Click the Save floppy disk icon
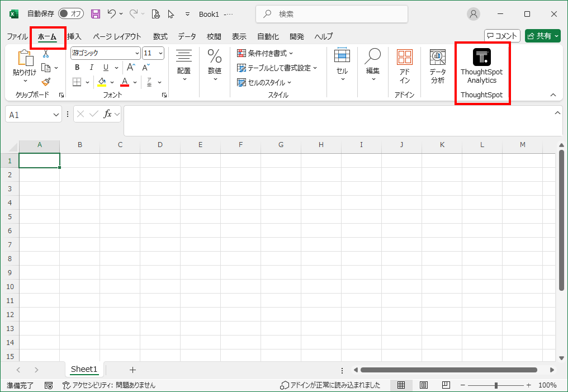Image resolution: width=568 pixels, height=392 pixels. coord(96,14)
